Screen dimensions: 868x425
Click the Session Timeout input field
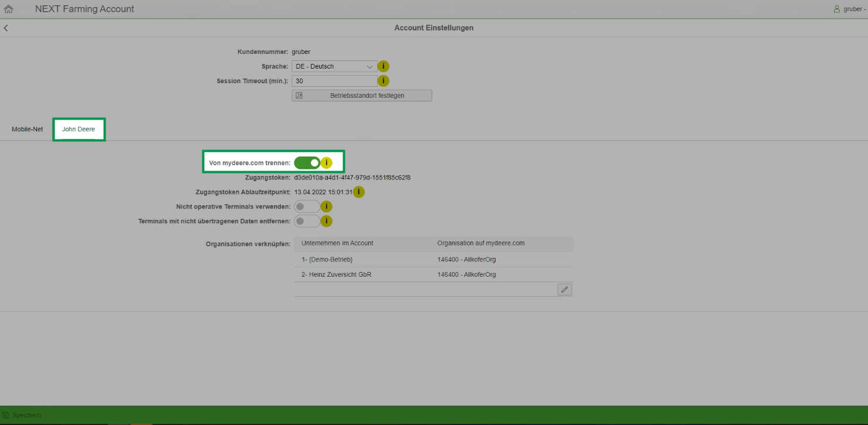tap(334, 81)
